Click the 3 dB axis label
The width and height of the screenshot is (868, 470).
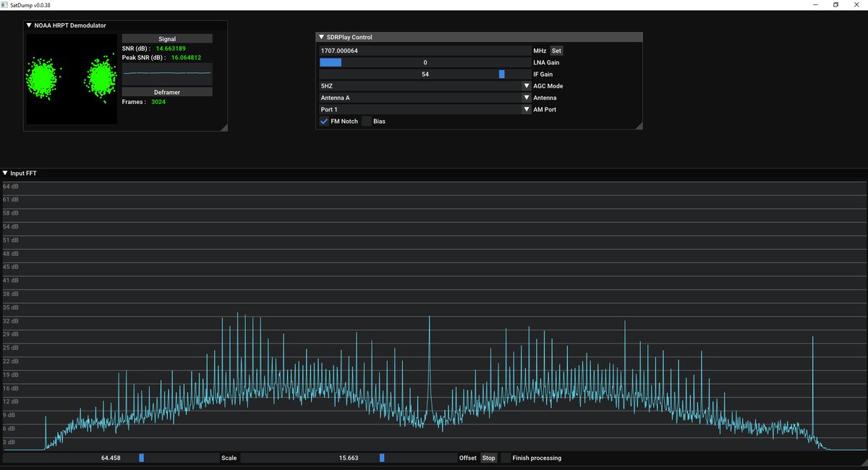point(9,442)
